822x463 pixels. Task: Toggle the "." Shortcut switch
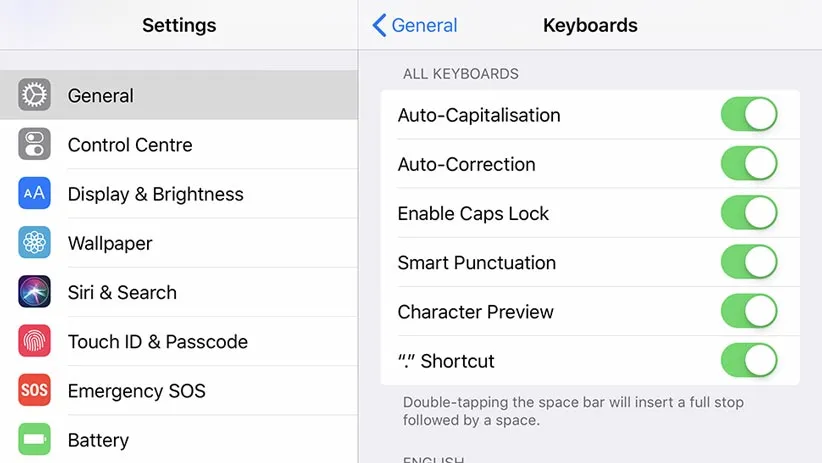click(x=748, y=360)
